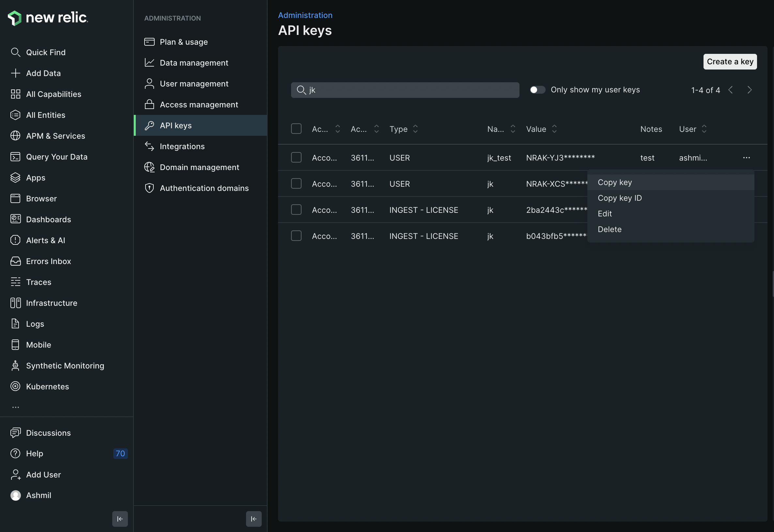The height and width of the screenshot is (532, 774).
Task: Open Help question mark icon
Action: pos(15,454)
